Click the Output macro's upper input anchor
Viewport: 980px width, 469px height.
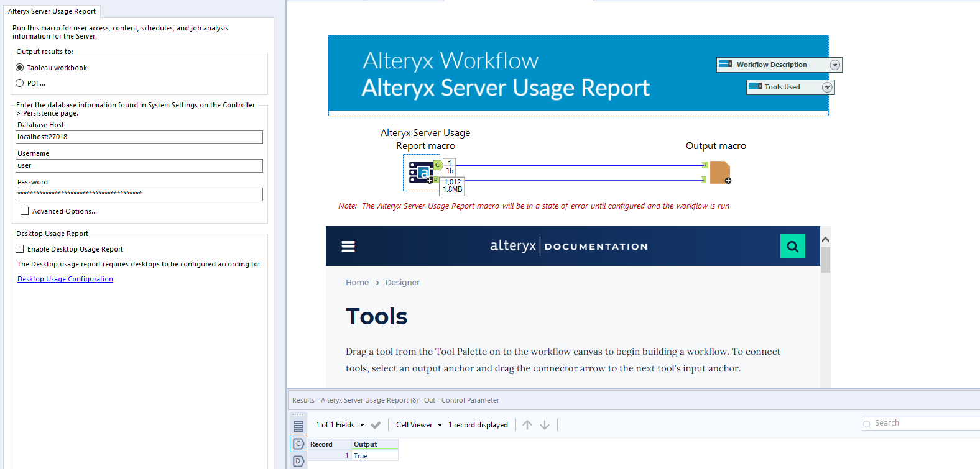tap(705, 165)
